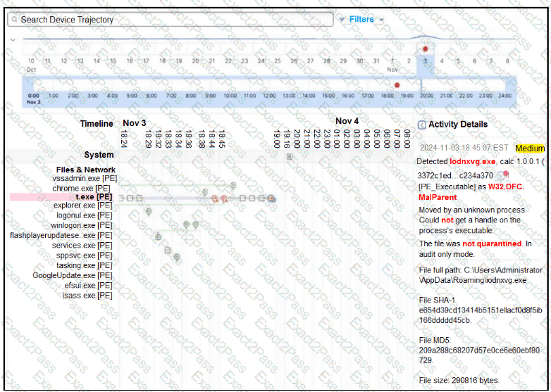Select the blue event icon at 19:00 on t.exe row
Image resolution: width=551 pixels, height=392 pixels.
point(271,199)
